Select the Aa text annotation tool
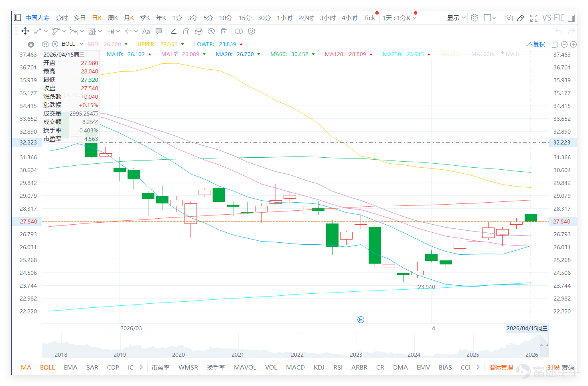The height and width of the screenshot is (386, 588). tap(146, 31)
